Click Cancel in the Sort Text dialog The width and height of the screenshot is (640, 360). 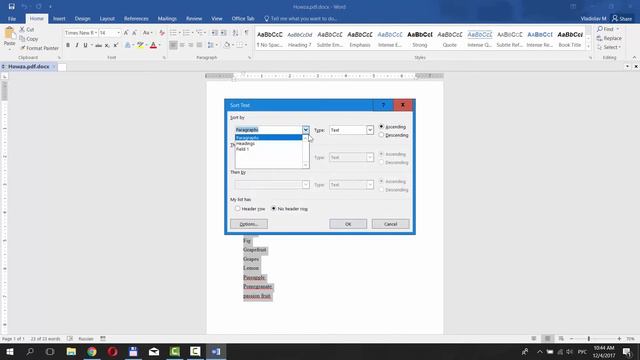coord(391,224)
